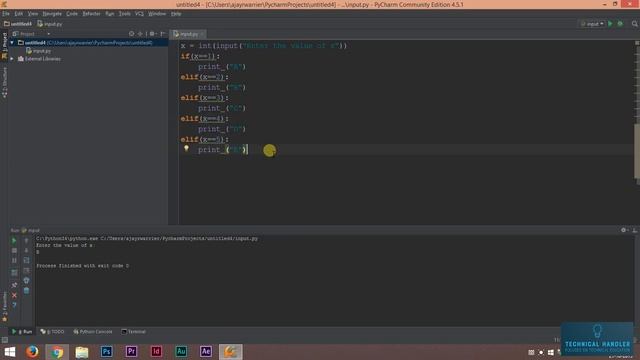640x360 pixels.
Task: Place cursor on line print ("A")
Action: pos(222,67)
